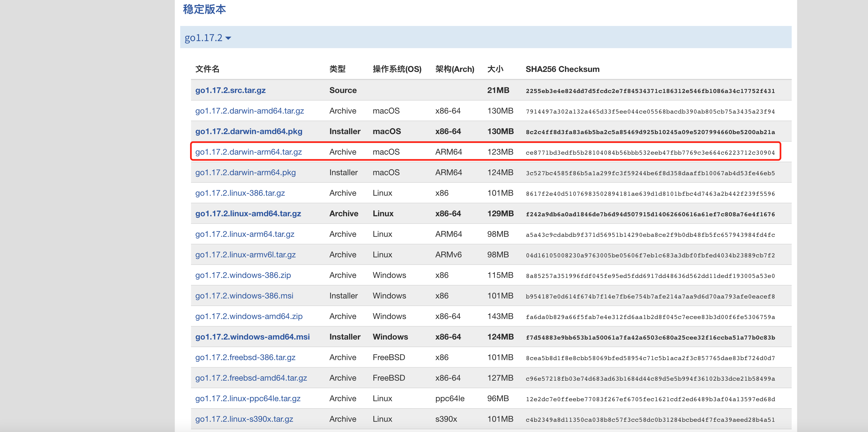The width and height of the screenshot is (868, 432).
Task: Click the 架构(Arch) column header
Action: click(x=455, y=69)
